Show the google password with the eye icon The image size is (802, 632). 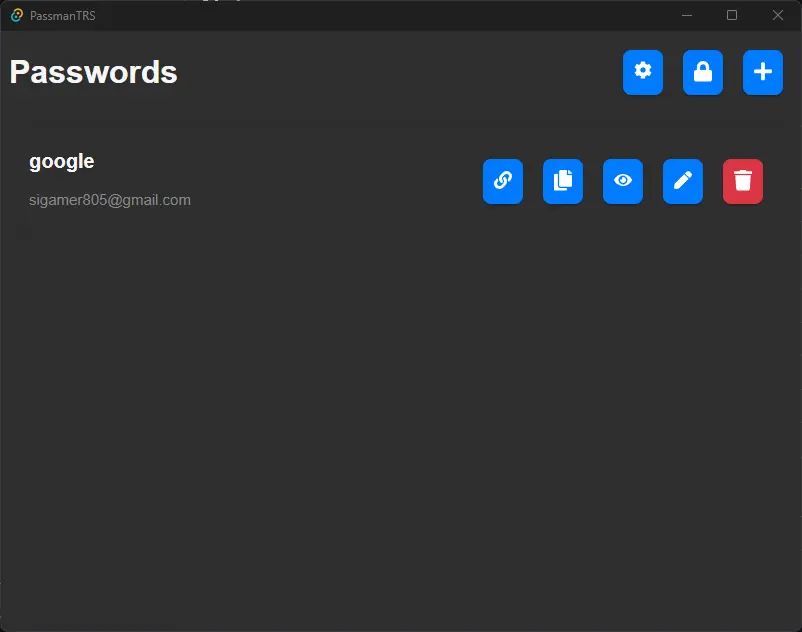pos(622,181)
